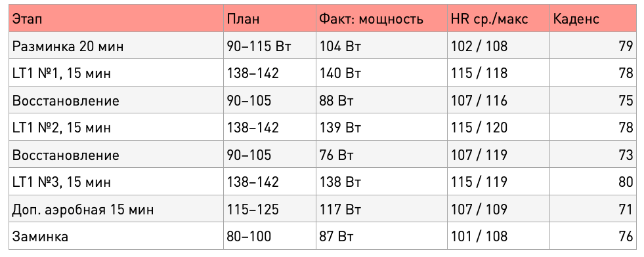The width and height of the screenshot is (644, 257).
Task: Click the LT1 №1, 15 мин cell
Action: click(116, 73)
